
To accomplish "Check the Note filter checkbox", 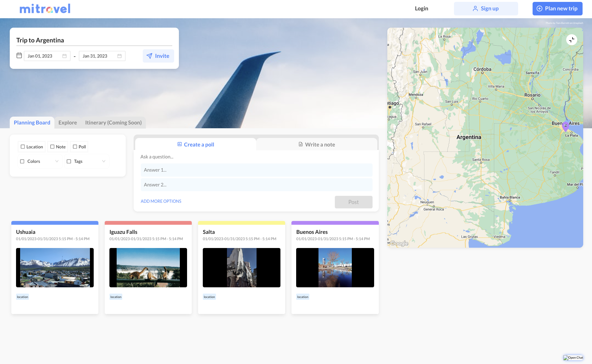I will click(x=53, y=147).
